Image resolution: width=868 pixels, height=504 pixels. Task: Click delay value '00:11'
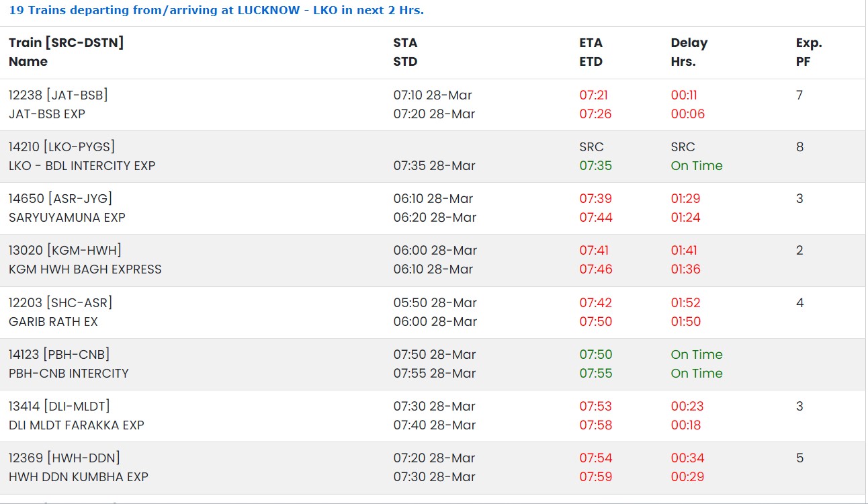(684, 95)
